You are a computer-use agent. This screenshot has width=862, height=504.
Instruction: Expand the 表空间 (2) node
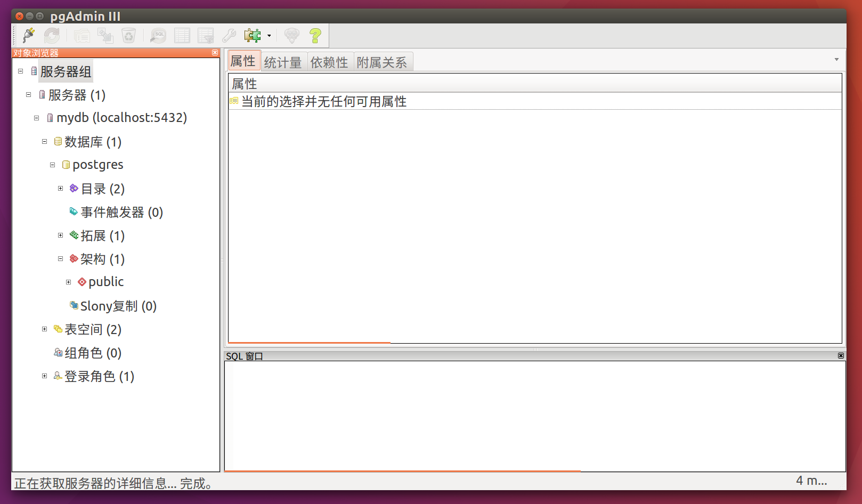(45, 329)
